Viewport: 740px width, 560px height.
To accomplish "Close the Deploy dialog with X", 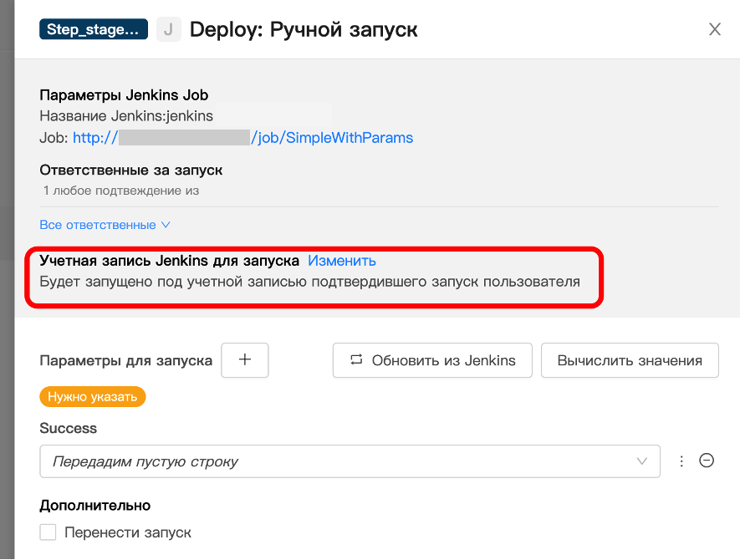I will point(715,30).
